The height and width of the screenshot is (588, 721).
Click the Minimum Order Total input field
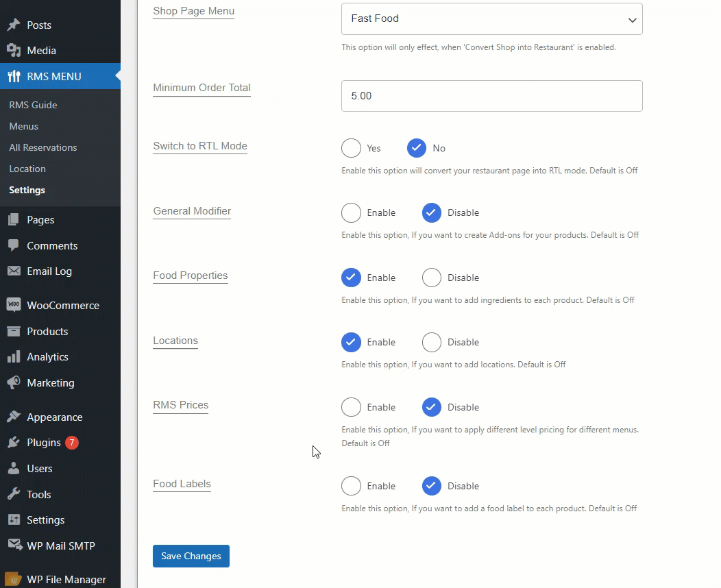point(492,96)
